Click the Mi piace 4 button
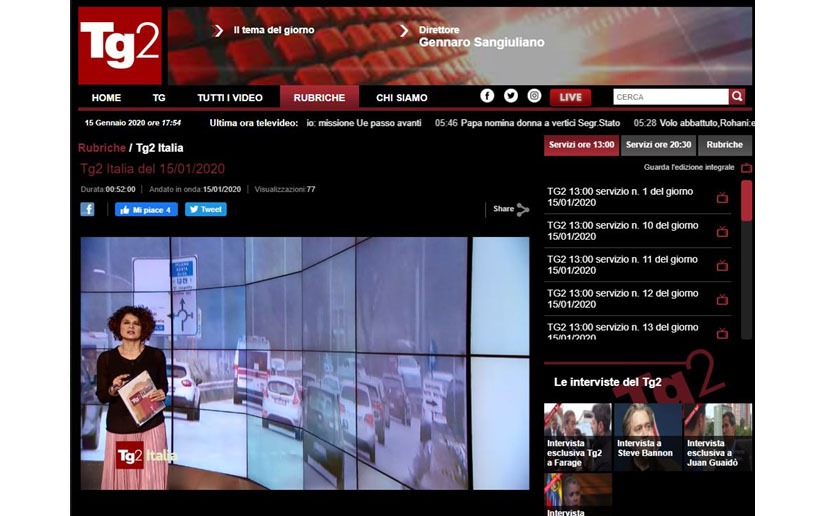825x516 pixels. [146, 209]
